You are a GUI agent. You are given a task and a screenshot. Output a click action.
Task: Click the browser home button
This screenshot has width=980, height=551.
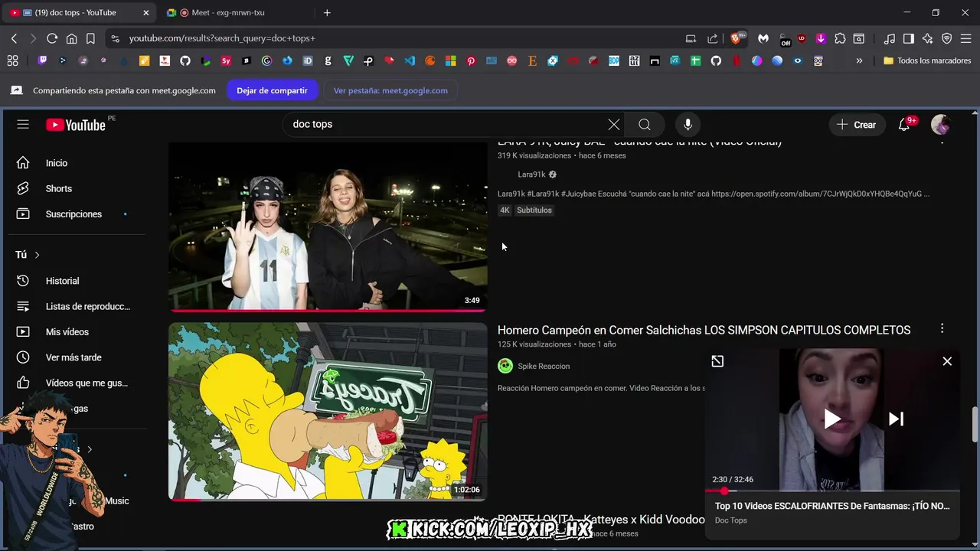[x=71, y=38]
